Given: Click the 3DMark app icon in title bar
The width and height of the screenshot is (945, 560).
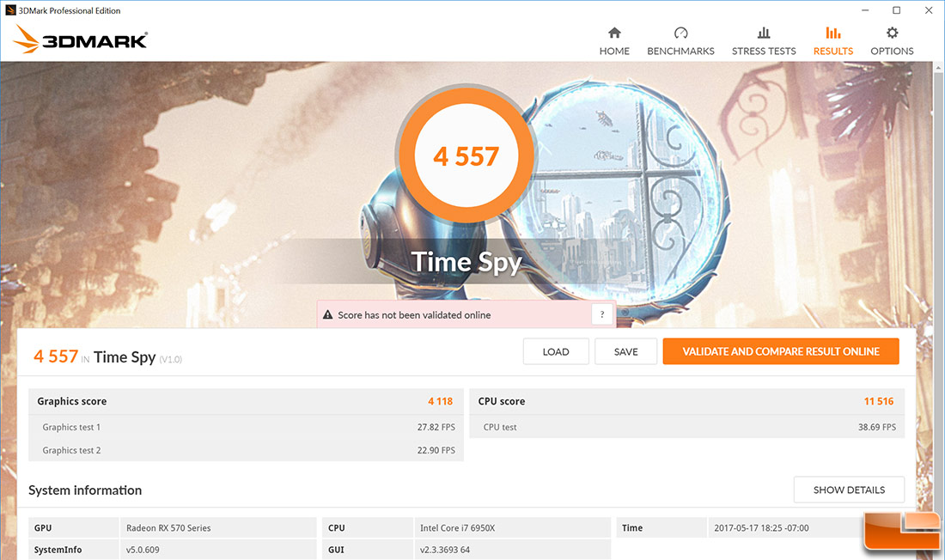Looking at the screenshot, I should pos(10,10).
